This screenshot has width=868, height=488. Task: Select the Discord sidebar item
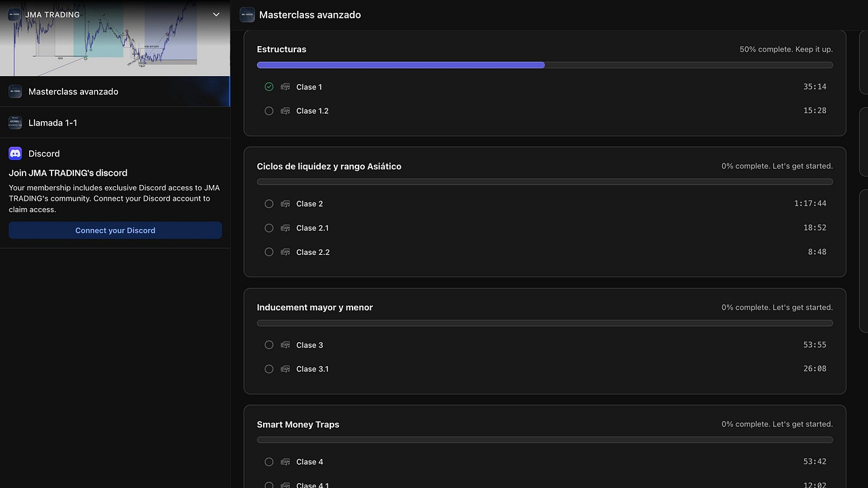coord(44,154)
